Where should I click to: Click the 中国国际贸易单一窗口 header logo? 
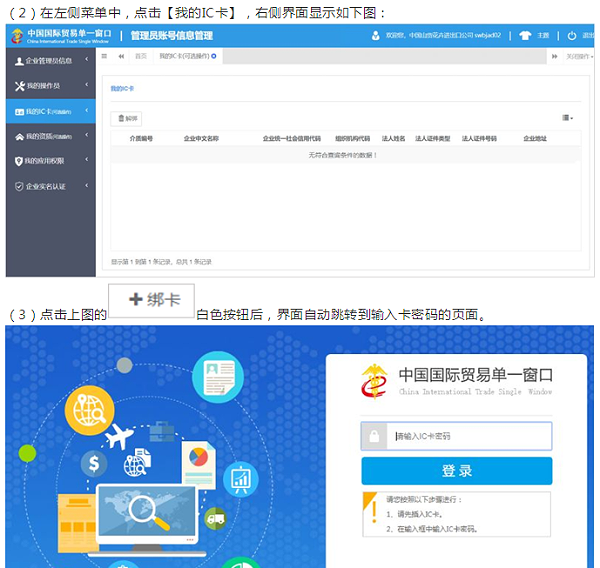(61, 35)
